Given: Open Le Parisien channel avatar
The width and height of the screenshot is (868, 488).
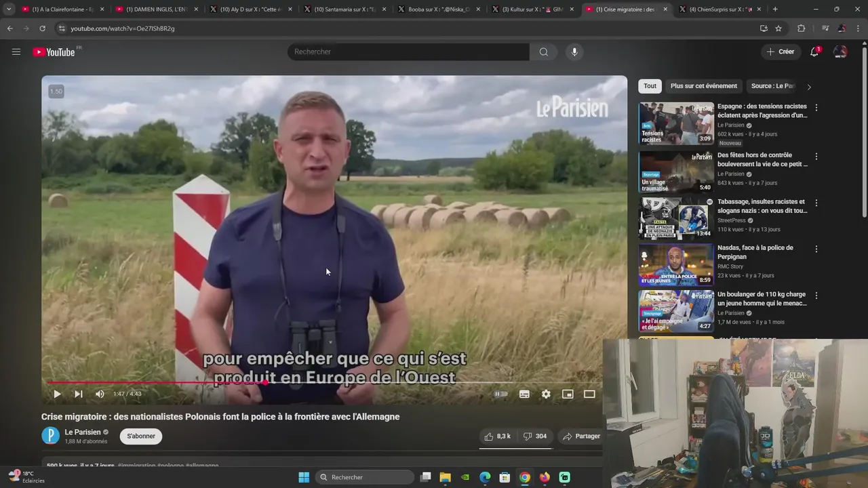Looking at the screenshot, I should [51, 436].
